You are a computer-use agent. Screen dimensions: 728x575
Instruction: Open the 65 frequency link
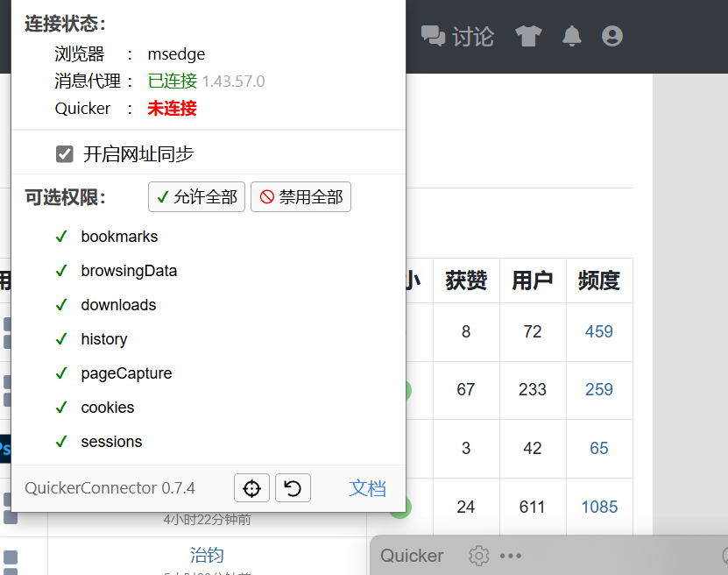599,448
